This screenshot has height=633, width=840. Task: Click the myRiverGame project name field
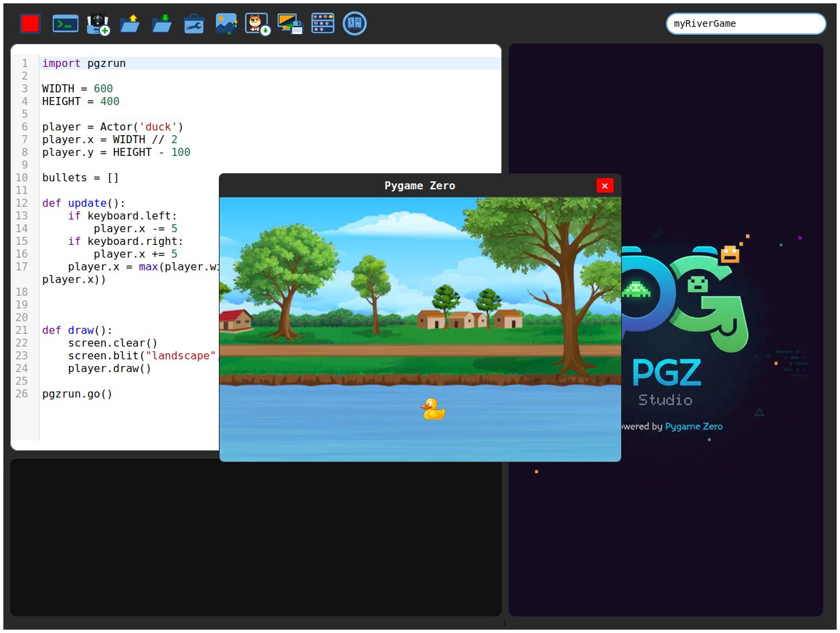tap(745, 23)
